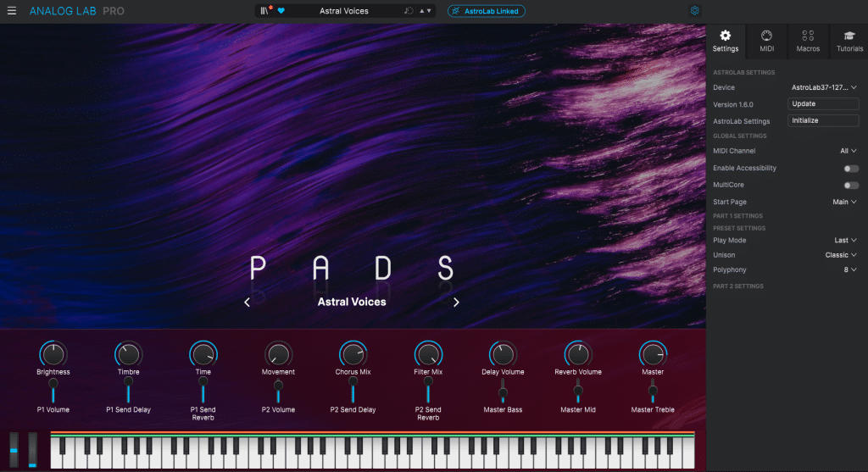Viewport: 868px width, 472px height.
Task: Click the gear icon in top bar
Action: (695, 11)
